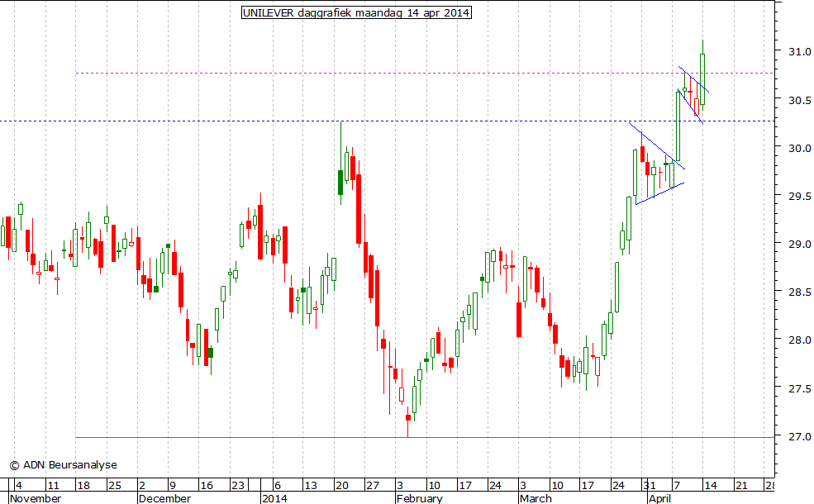
Task: Click the ADN Beursanalyse copyright text
Action: [x=64, y=465]
